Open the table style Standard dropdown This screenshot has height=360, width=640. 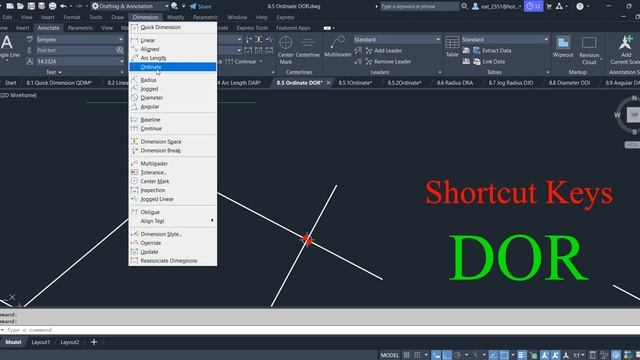546,40
